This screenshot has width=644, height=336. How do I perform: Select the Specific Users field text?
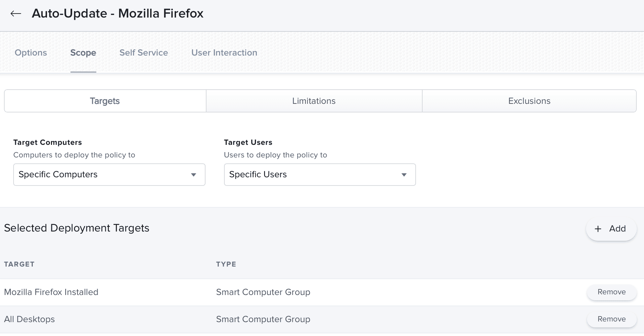click(x=258, y=174)
